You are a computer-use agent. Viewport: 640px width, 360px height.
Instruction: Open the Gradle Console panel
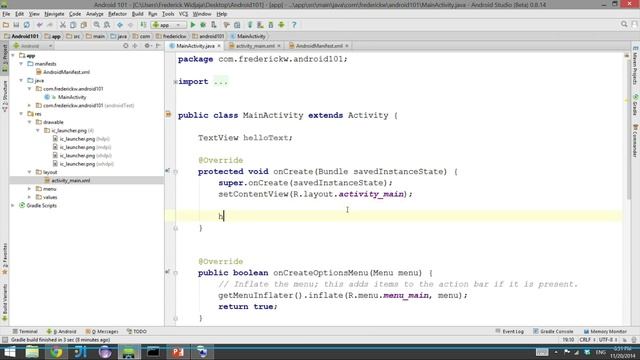pyautogui.click(x=553, y=331)
